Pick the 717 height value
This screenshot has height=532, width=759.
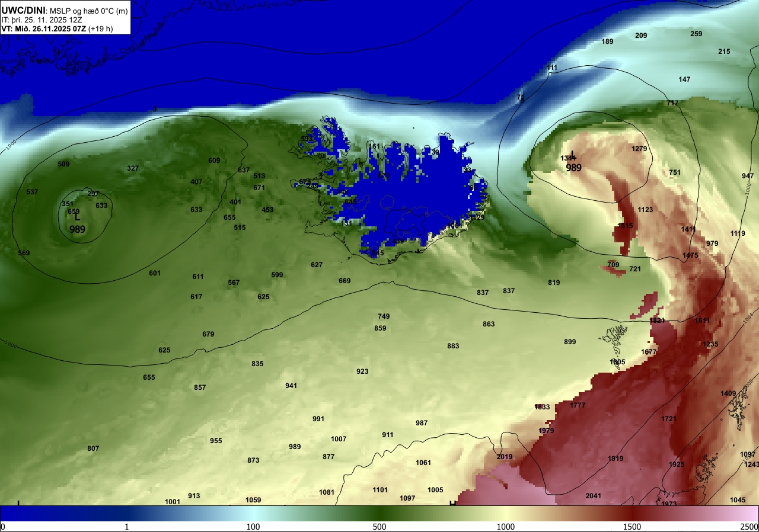point(672,103)
